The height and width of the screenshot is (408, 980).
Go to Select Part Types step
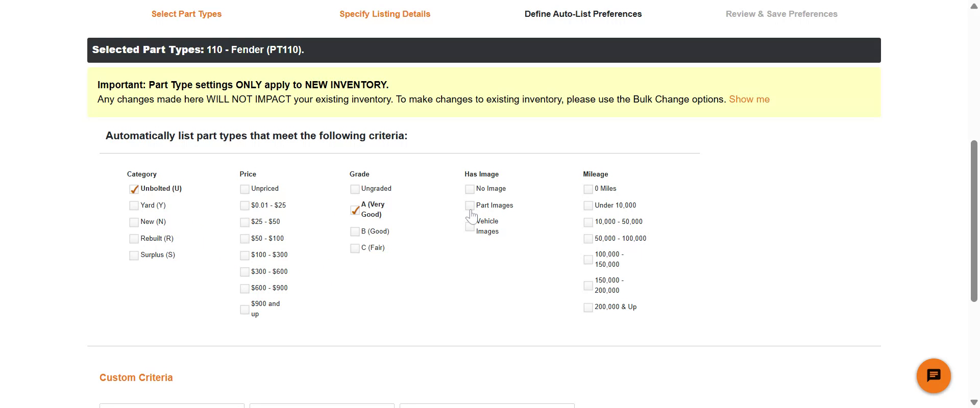[186, 14]
